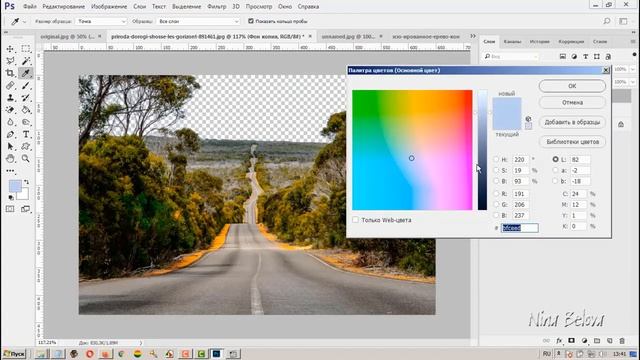This screenshot has width=640, height=360.
Task: Select the L lightness radio button
Action: 556,160
